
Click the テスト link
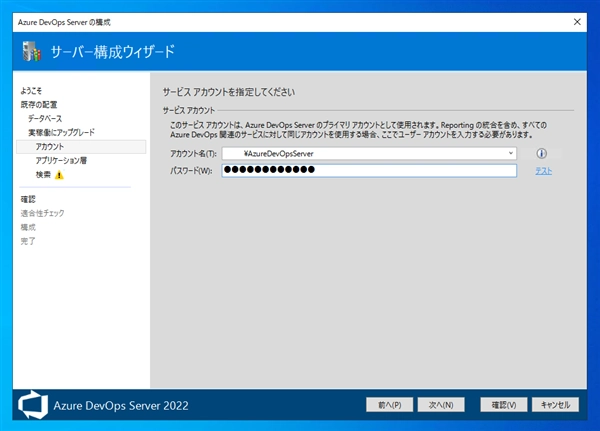coord(543,171)
